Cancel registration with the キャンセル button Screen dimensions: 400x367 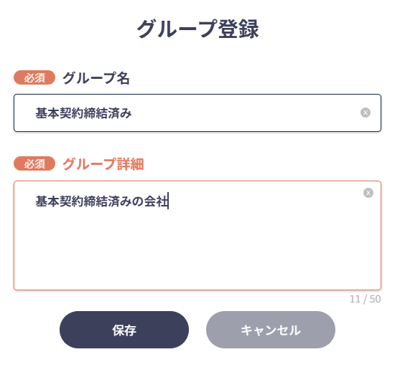click(x=271, y=330)
